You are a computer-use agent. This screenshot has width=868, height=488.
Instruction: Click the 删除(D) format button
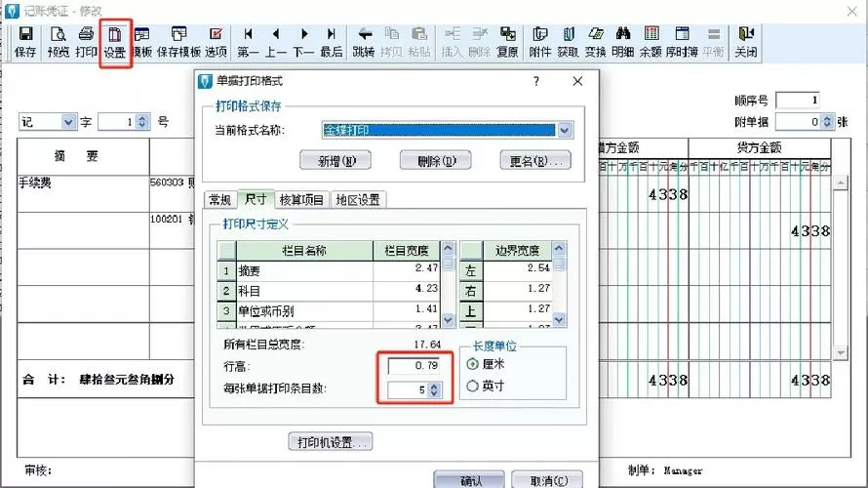tap(436, 161)
